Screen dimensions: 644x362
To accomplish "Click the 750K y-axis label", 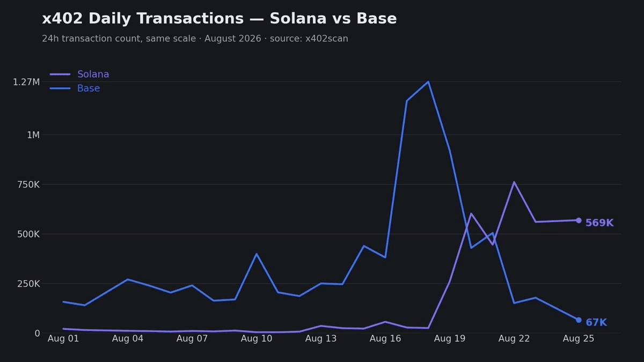I will point(29,184).
